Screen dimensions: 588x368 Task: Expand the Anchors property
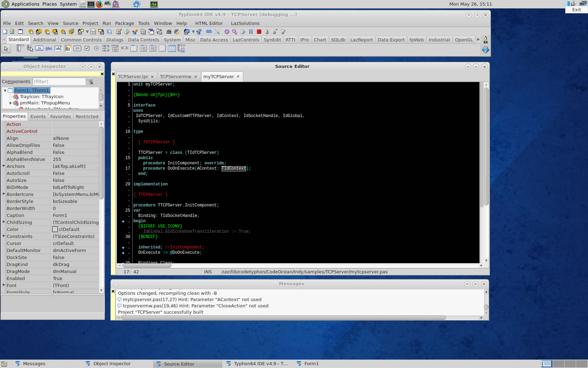(4, 166)
